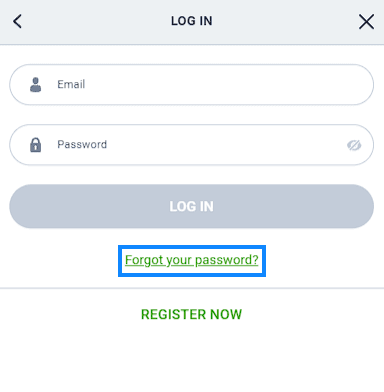The height and width of the screenshot is (392, 384).
Task: Return to previous screen via back arrow
Action: click(x=17, y=22)
